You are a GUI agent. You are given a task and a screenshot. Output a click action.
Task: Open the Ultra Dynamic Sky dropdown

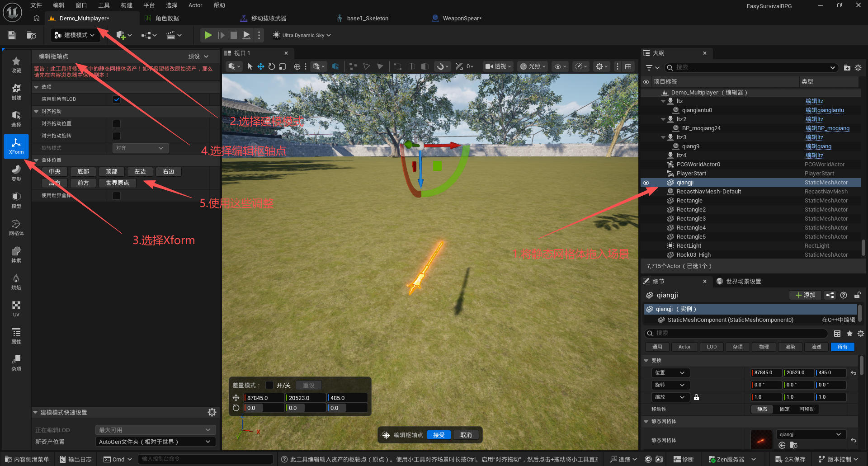pyautogui.click(x=302, y=35)
